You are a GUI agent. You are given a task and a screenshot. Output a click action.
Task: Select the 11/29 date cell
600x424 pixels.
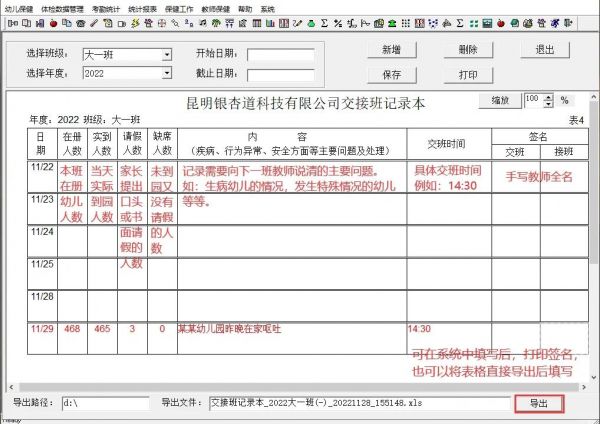pyautogui.click(x=42, y=339)
